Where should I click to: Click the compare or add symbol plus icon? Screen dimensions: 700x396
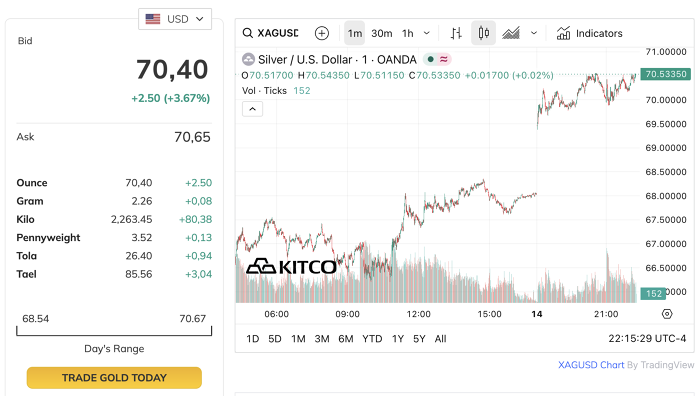coord(321,33)
